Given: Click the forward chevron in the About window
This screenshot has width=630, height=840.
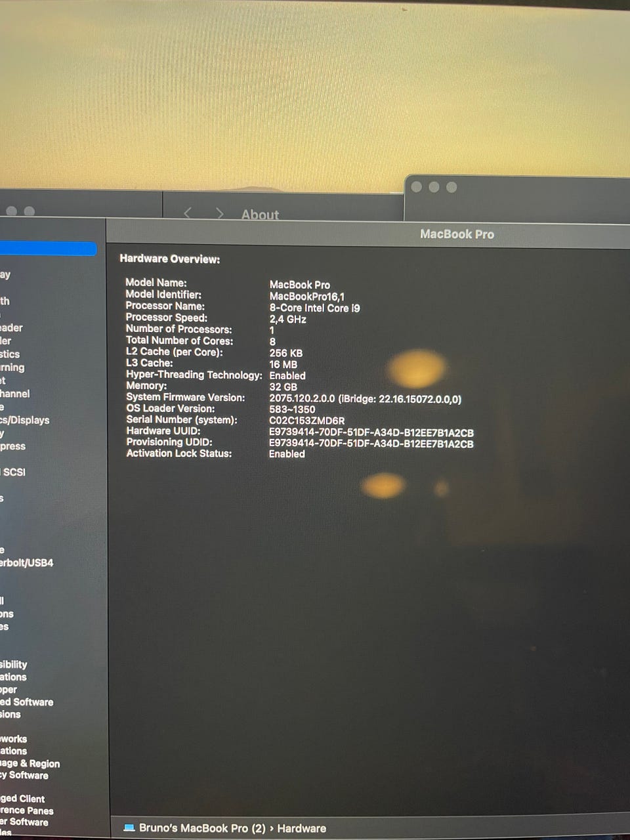Looking at the screenshot, I should pos(219,214).
